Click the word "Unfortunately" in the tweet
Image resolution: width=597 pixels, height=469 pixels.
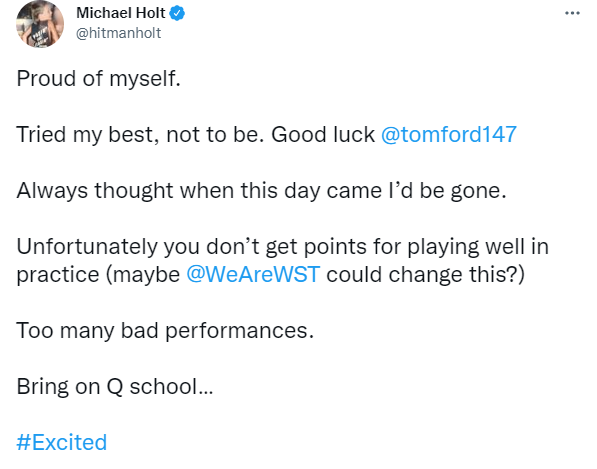pyautogui.click(x=87, y=247)
